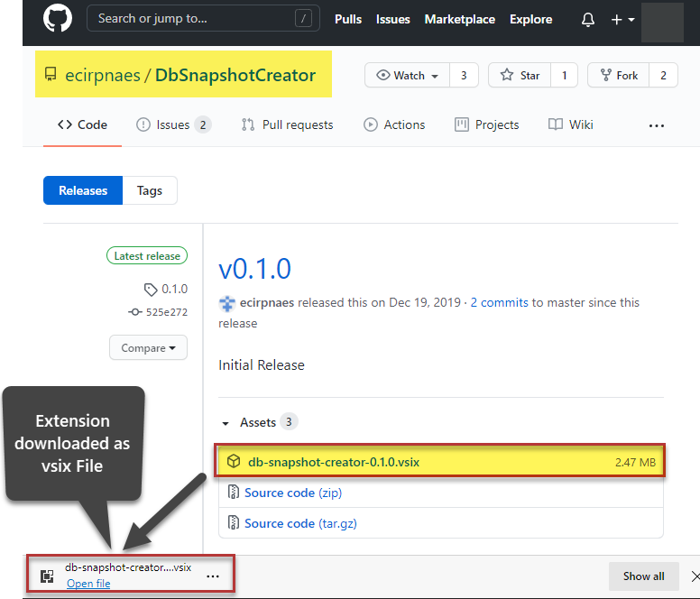700x599 pixels.
Task: Click the ecirpnaes owner link
Action: (103, 75)
